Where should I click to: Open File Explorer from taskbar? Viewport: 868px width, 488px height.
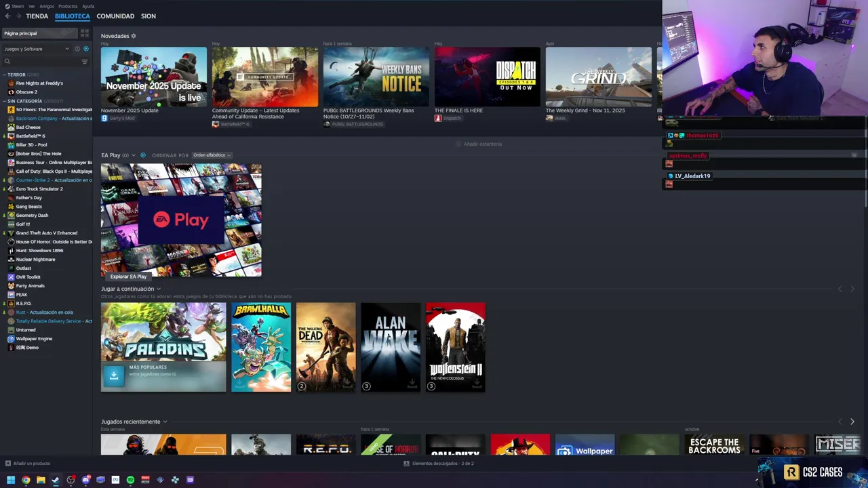coord(41,480)
